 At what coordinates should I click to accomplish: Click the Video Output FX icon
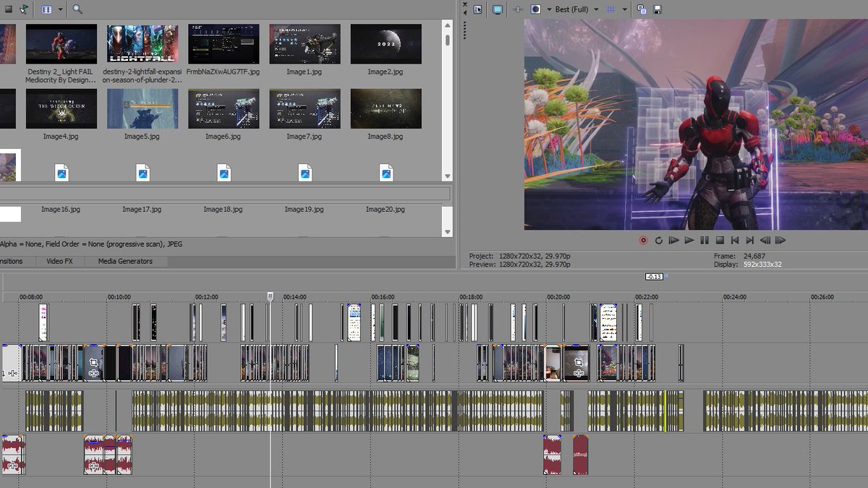(518, 9)
